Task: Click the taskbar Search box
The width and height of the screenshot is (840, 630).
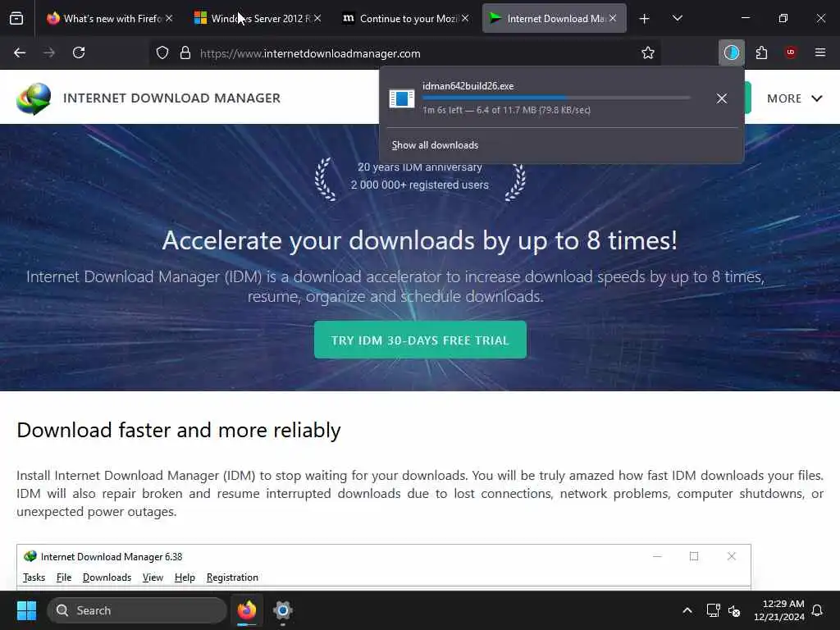Action: tap(137, 610)
